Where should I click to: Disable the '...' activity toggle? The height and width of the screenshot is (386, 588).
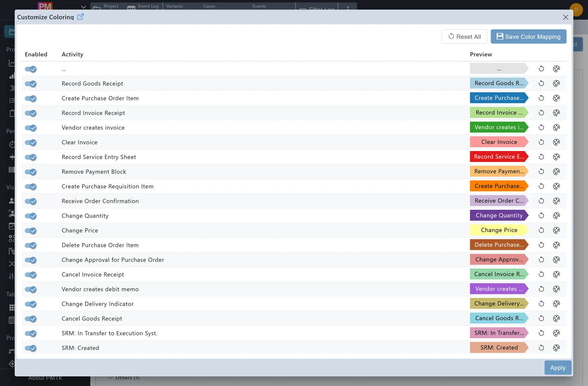click(31, 69)
